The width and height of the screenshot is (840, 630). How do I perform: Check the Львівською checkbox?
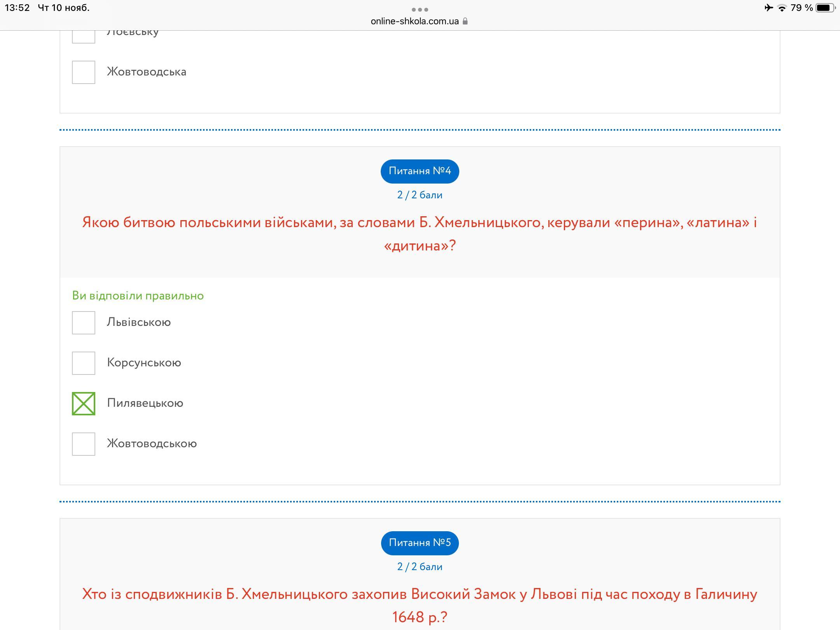tap(84, 323)
